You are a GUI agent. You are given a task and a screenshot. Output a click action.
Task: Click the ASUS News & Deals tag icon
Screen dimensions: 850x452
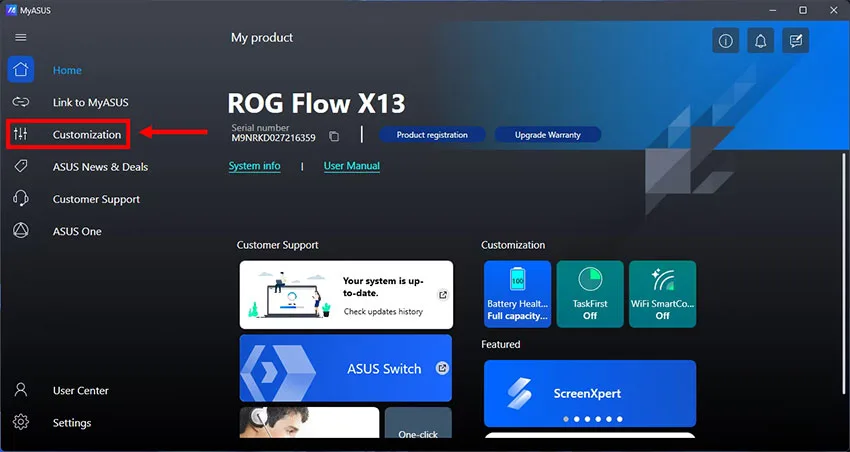(21, 166)
